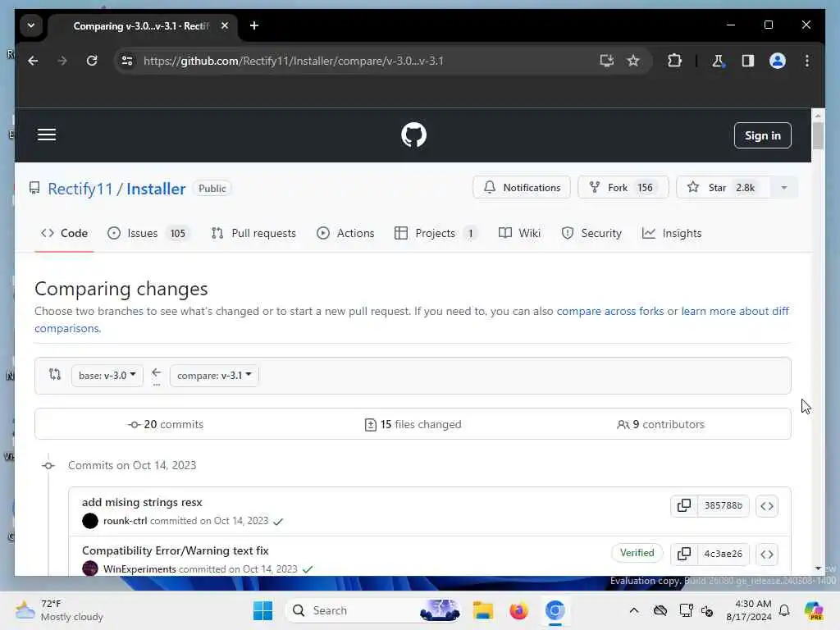Screen dimensions: 840x630
Task: Open the Pull requests tab
Action: tap(253, 234)
